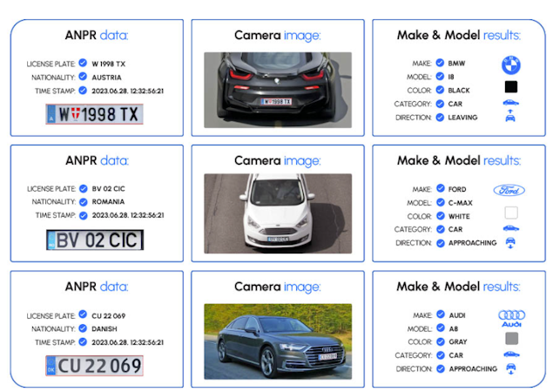Click the Ford logo icon
Screen dimensions: 553x392
pyautogui.click(x=509, y=190)
